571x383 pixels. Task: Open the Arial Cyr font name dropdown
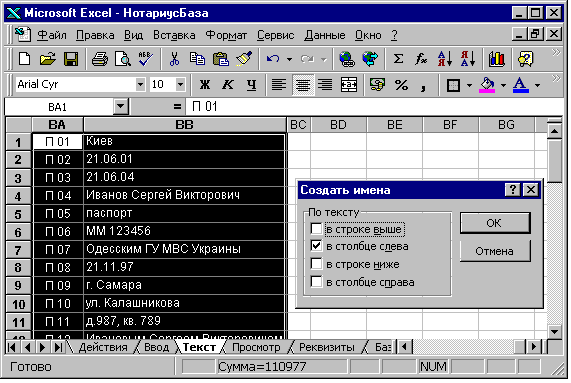(141, 85)
